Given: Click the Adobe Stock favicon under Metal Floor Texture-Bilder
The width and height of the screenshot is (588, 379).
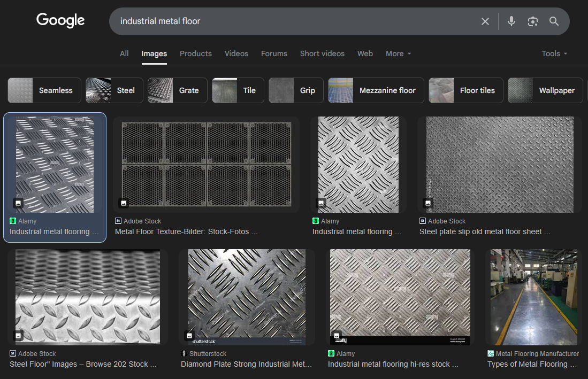Looking at the screenshot, I should pos(118,221).
